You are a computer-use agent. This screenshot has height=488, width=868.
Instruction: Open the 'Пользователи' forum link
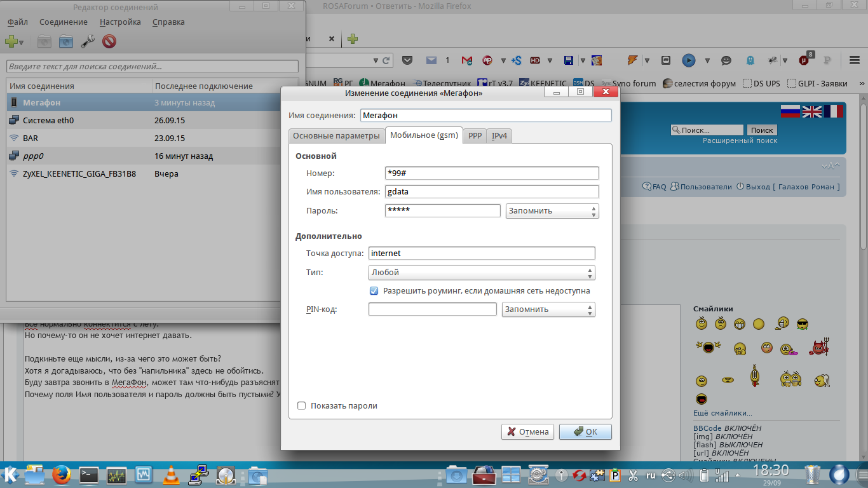[x=702, y=187]
